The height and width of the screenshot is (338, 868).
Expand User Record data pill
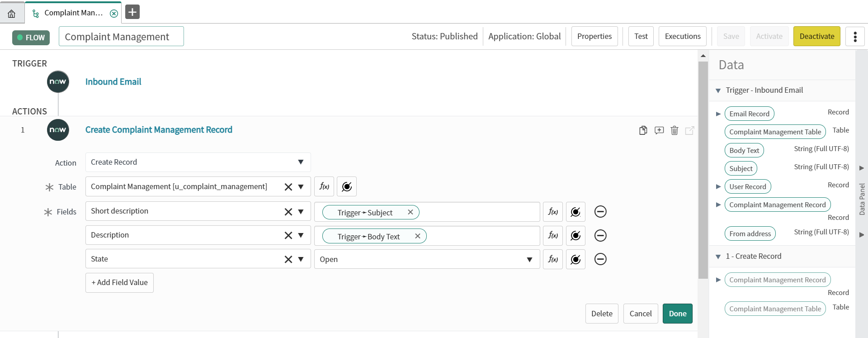tap(718, 186)
